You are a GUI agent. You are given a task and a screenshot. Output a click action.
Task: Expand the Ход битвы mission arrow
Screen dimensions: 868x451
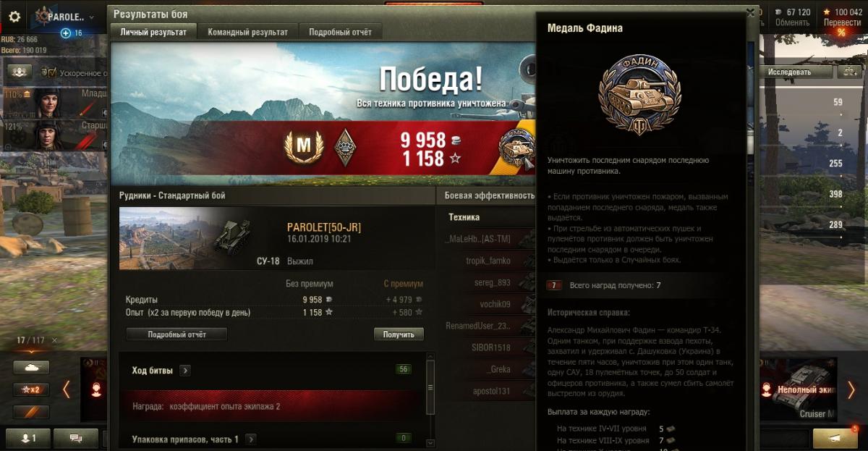(x=185, y=371)
